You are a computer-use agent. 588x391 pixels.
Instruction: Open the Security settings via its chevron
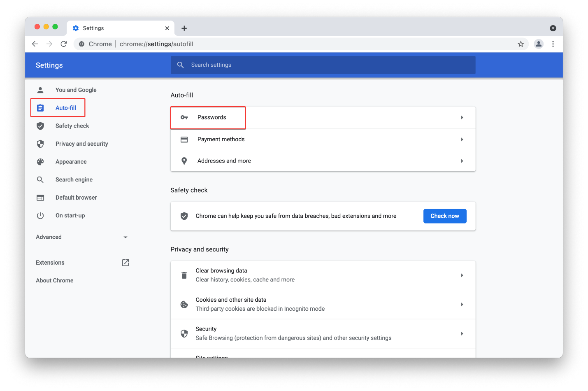tap(462, 333)
